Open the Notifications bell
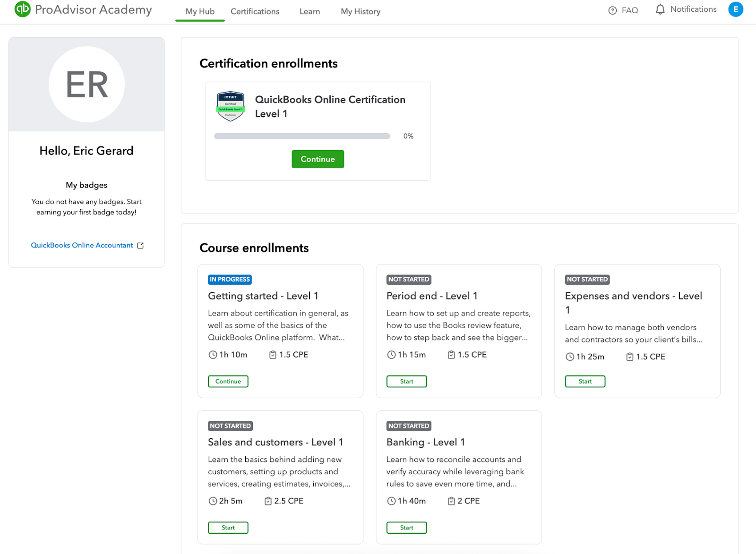The image size is (756, 554). [661, 9]
